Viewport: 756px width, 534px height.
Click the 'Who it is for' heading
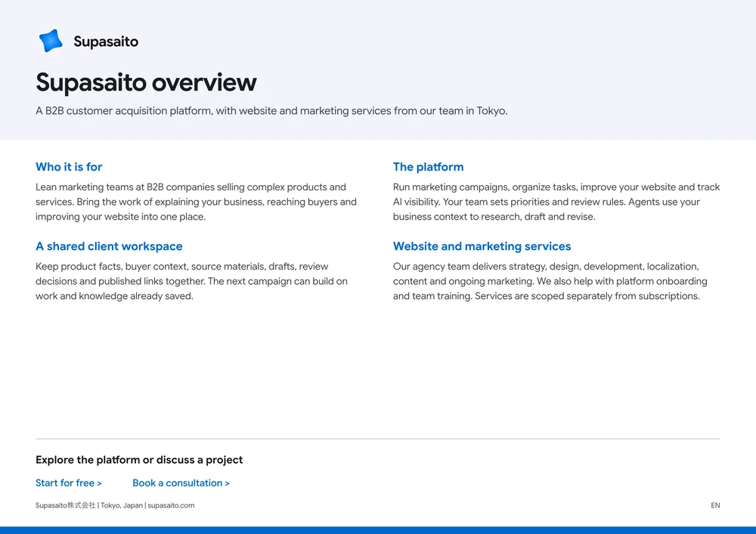coord(69,167)
